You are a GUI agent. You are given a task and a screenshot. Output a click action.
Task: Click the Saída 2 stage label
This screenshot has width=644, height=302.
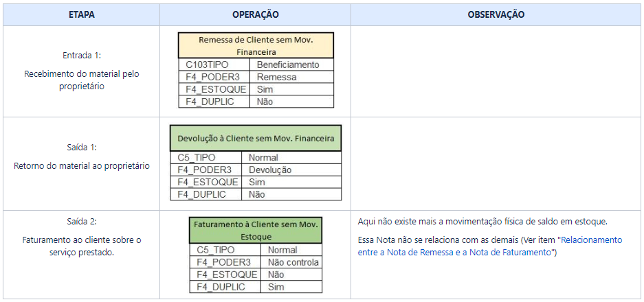tap(81, 221)
